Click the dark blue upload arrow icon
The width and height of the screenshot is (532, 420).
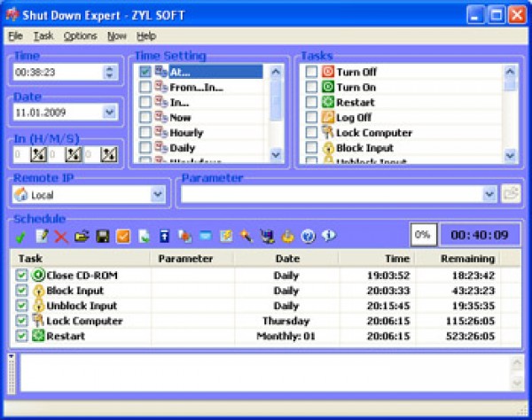tap(165, 237)
